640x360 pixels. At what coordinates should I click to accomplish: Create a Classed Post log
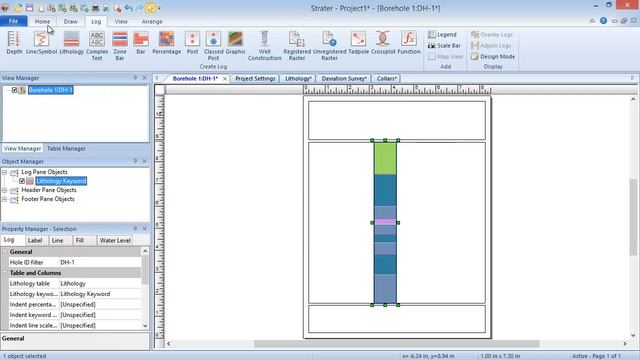213,46
